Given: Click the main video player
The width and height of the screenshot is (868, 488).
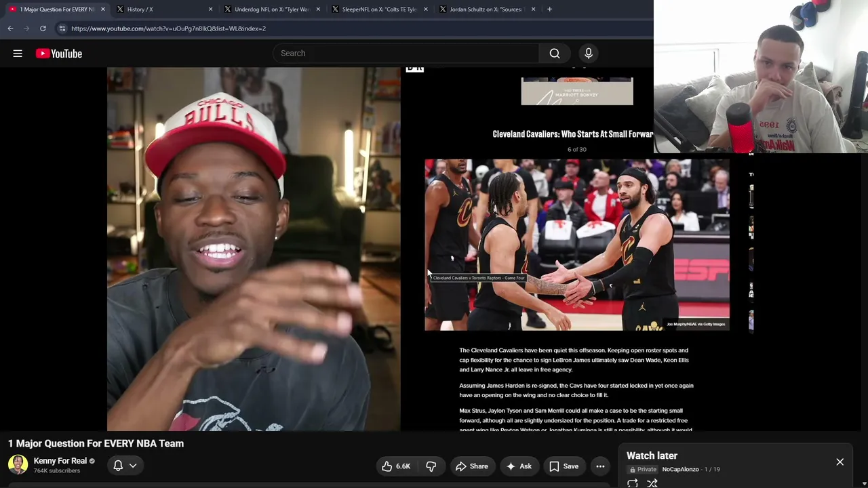Looking at the screenshot, I should tap(430, 248).
